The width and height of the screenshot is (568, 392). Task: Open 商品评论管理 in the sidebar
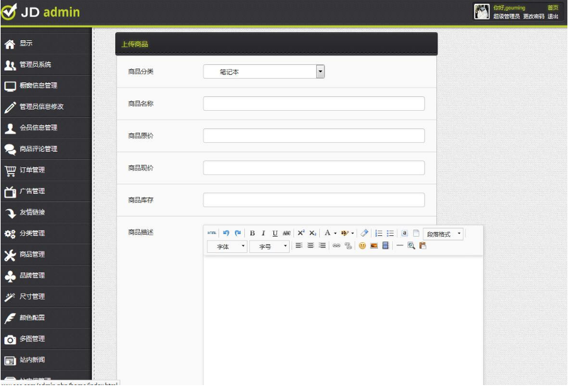[46, 149]
